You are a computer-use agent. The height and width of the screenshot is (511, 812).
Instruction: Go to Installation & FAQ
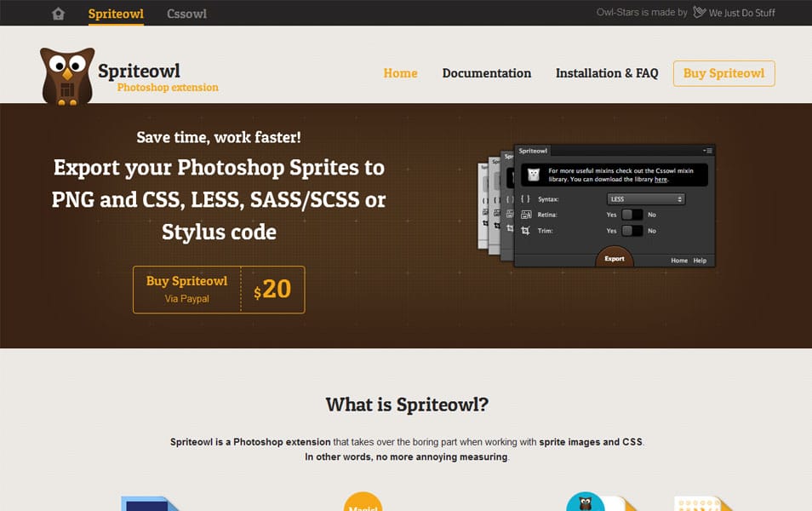[607, 73]
